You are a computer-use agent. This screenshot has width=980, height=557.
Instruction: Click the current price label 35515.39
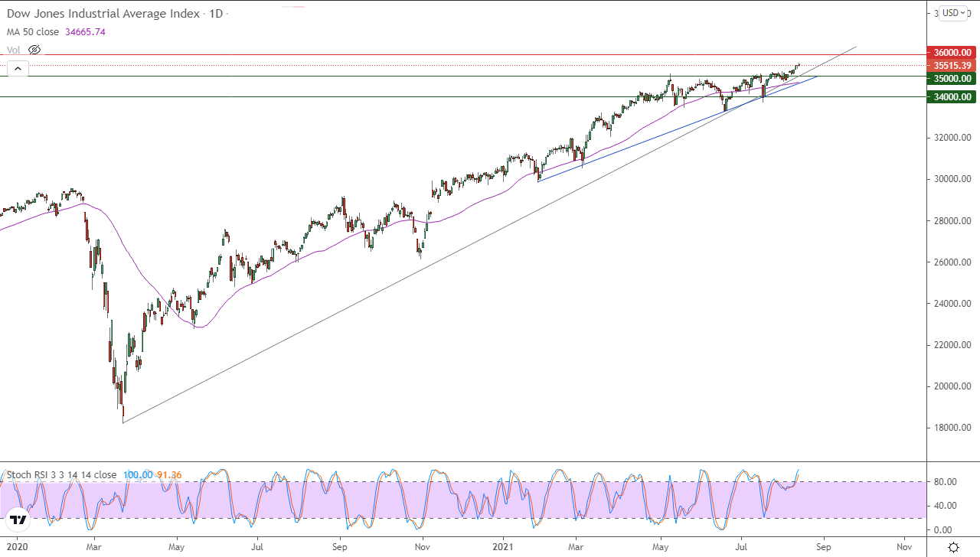(952, 65)
